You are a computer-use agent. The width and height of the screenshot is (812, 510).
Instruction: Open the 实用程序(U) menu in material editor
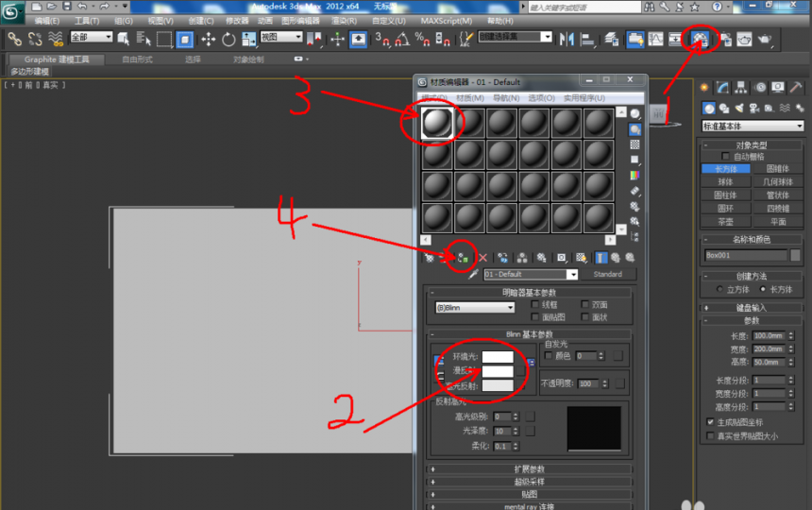584,98
